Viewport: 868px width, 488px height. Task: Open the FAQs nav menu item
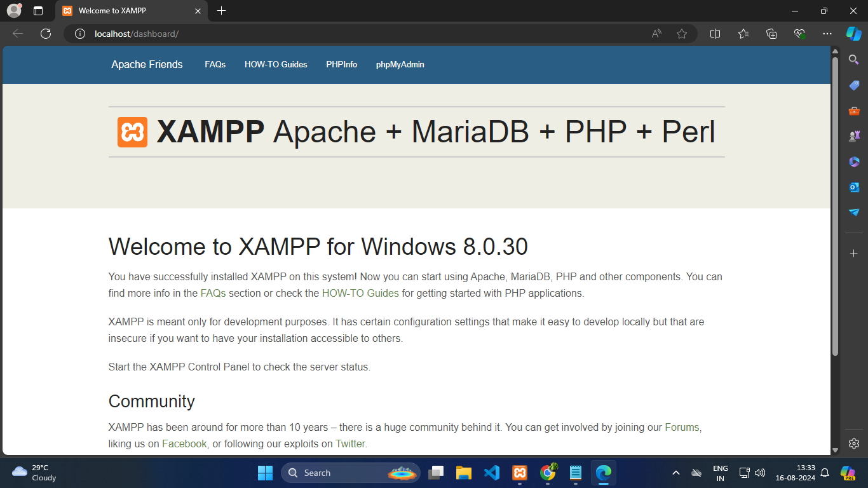pyautogui.click(x=215, y=64)
